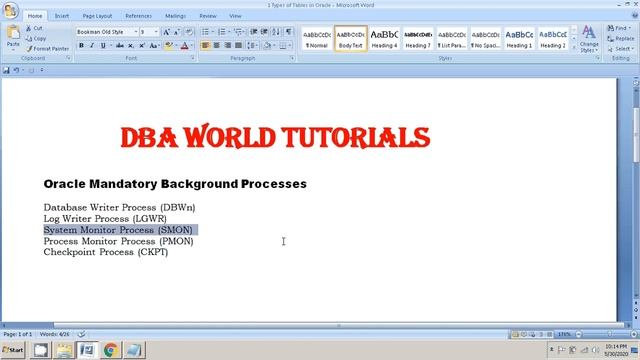The height and width of the screenshot is (360, 640).
Task: Decrease paragraph indent
Action: 253,32
